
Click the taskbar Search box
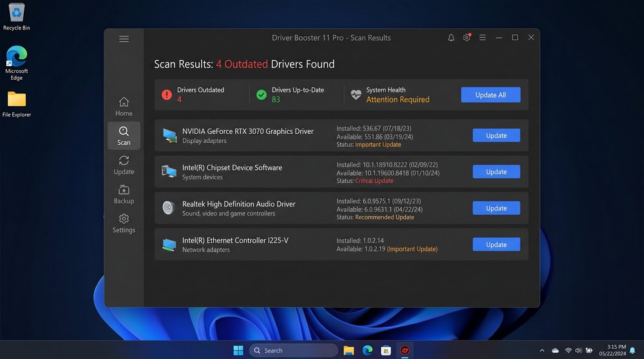click(x=293, y=351)
